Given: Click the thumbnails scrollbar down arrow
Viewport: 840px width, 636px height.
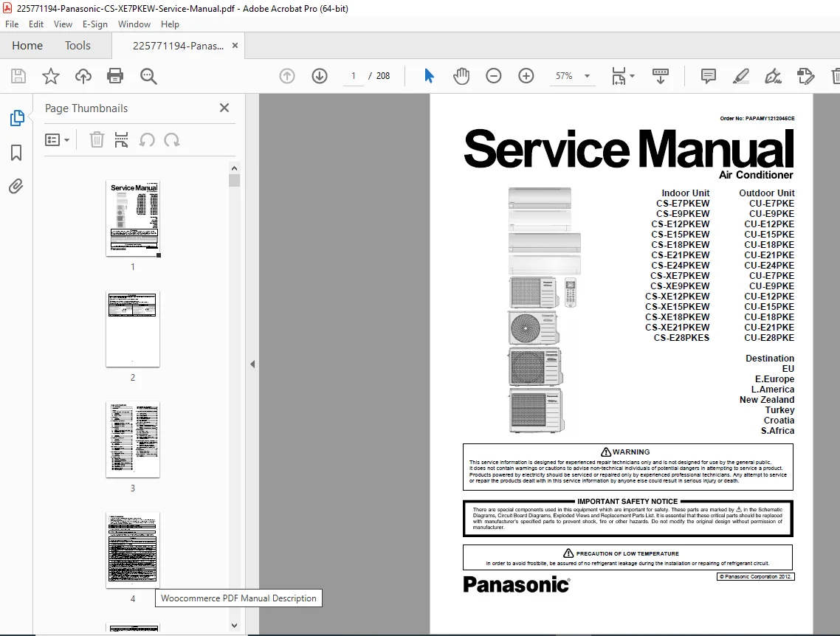Looking at the screenshot, I should tap(234, 625).
